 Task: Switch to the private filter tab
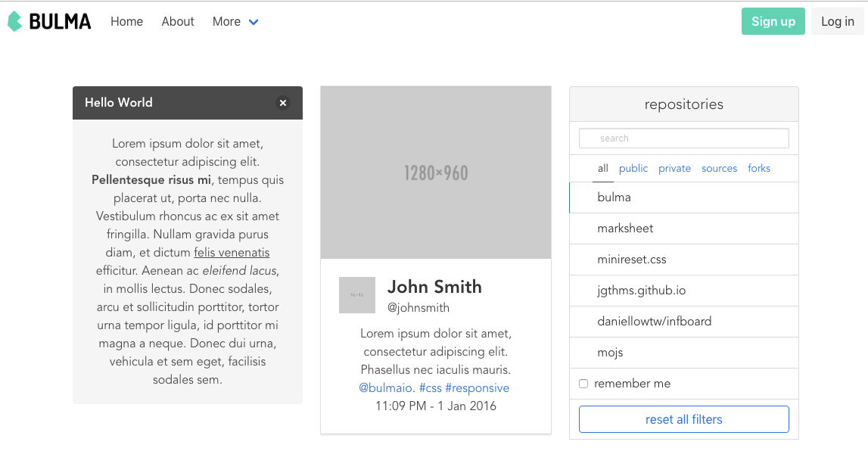[x=674, y=169]
